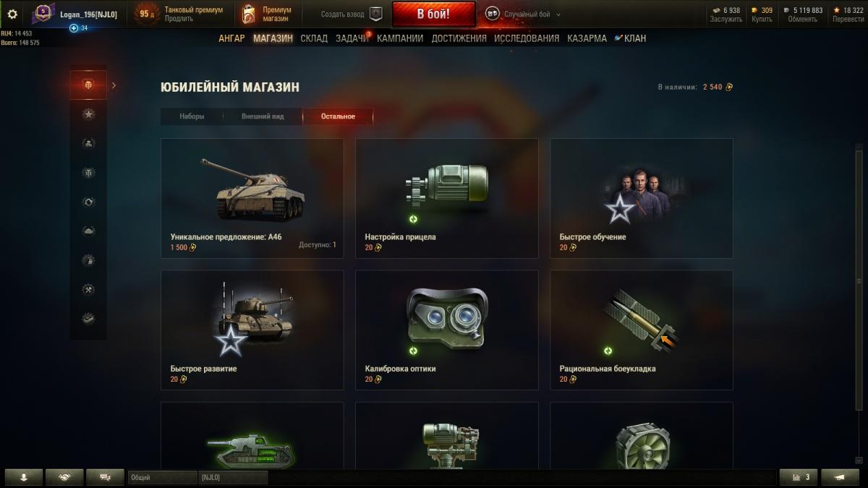
Task: Open the platoon creation shield icon
Action: [375, 14]
